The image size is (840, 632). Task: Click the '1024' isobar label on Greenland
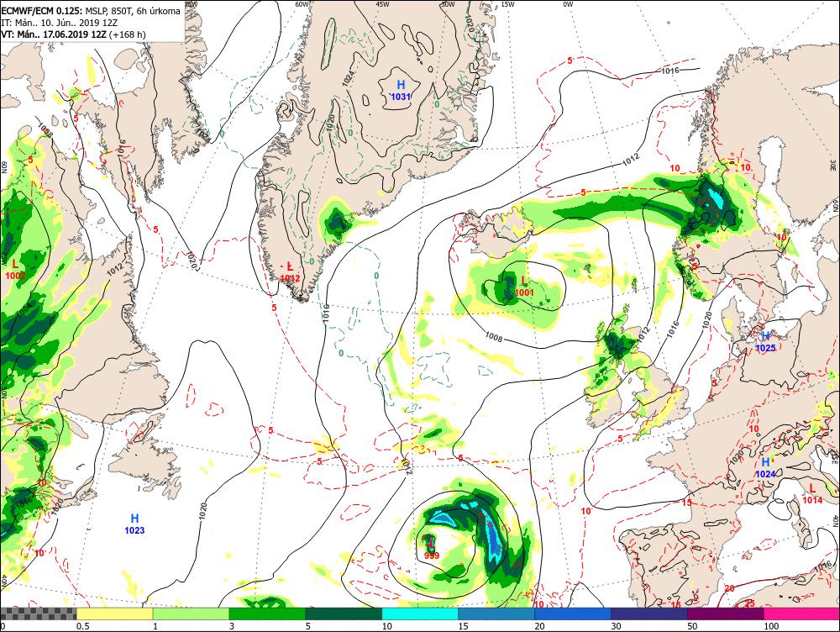click(x=349, y=79)
